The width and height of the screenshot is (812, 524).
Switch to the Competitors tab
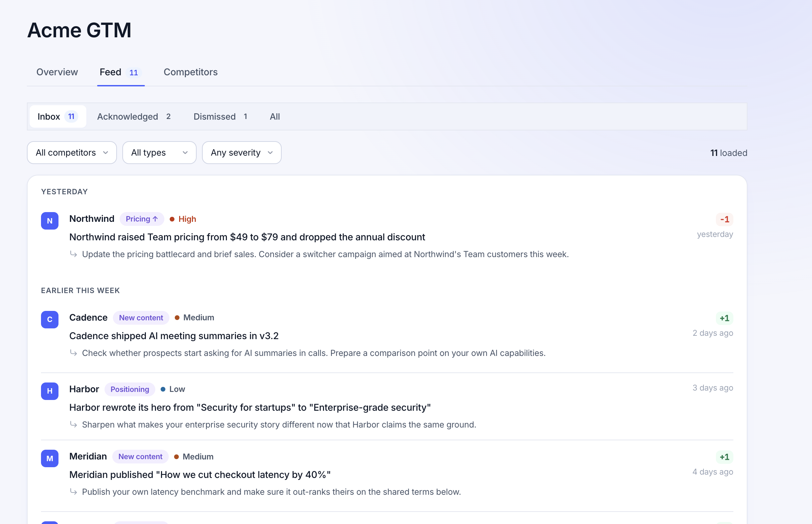191,72
